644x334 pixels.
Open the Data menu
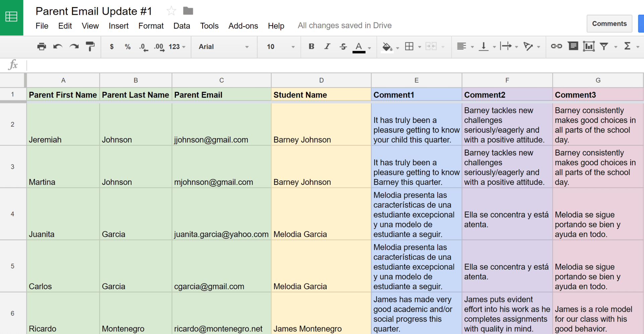point(181,26)
